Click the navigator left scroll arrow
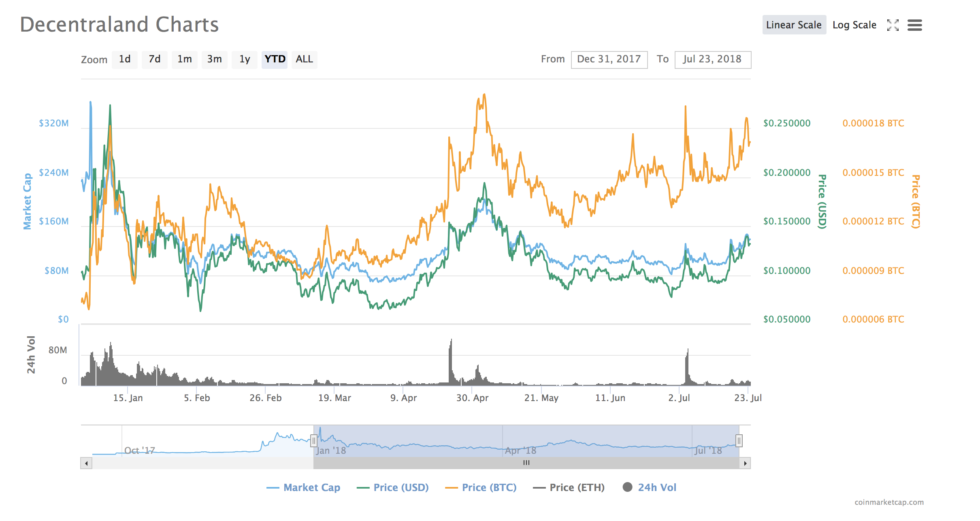 [86, 463]
